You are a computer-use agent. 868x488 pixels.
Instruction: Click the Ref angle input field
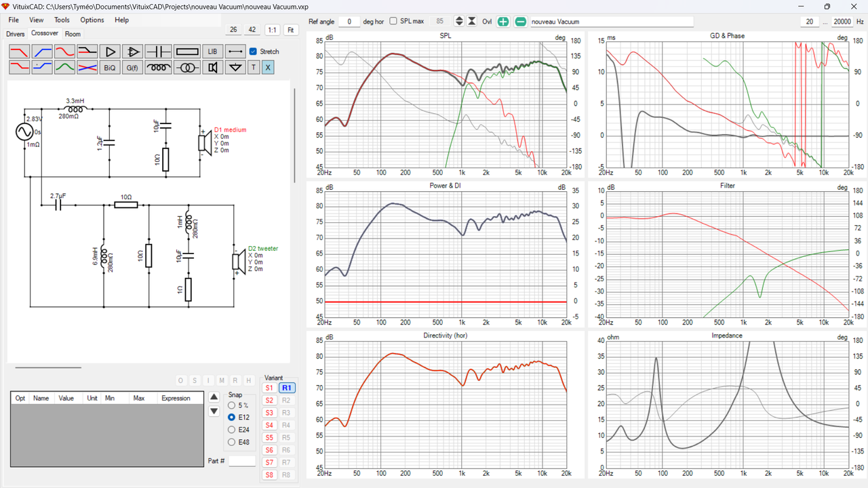tap(349, 22)
